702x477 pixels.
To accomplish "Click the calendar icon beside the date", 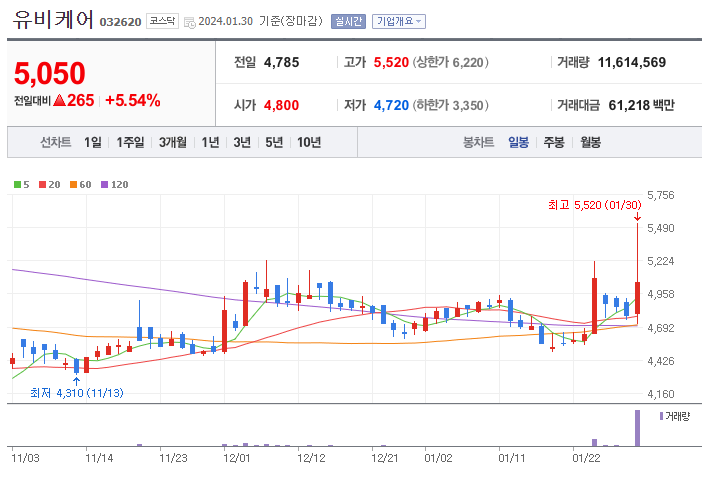I will (189, 22).
